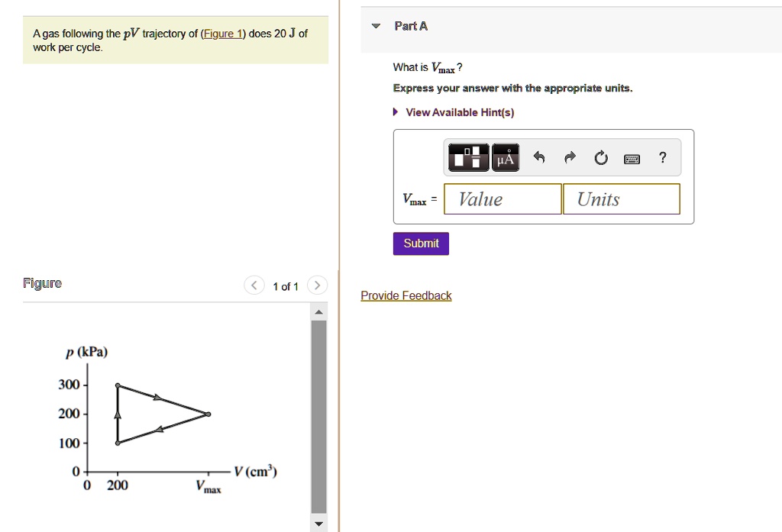Click the figure scrollbar down arrow
Image resolution: width=782 pixels, height=532 pixels.
point(318,524)
